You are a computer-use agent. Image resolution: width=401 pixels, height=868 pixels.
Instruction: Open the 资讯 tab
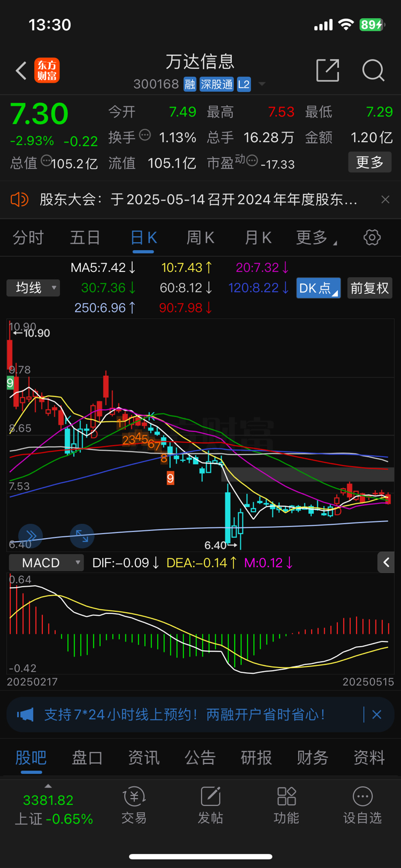click(x=144, y=757)
